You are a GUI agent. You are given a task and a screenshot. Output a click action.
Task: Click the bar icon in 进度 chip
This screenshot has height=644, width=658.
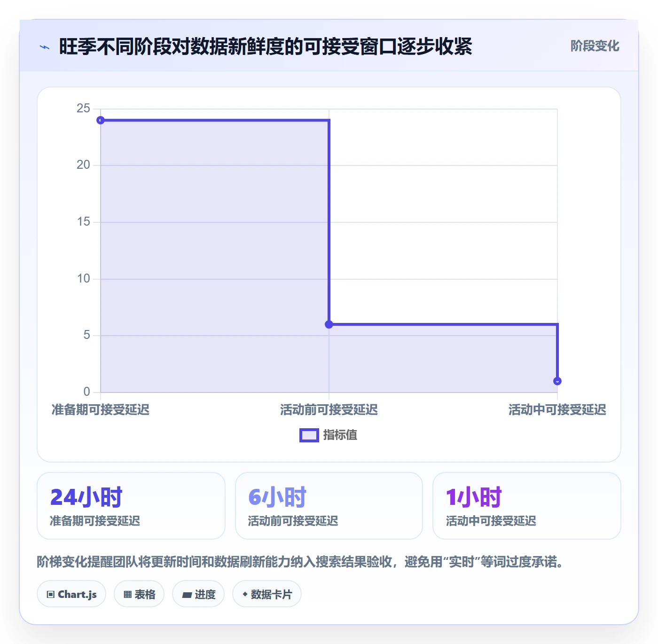pyautogui.click(x=187, y=595)
